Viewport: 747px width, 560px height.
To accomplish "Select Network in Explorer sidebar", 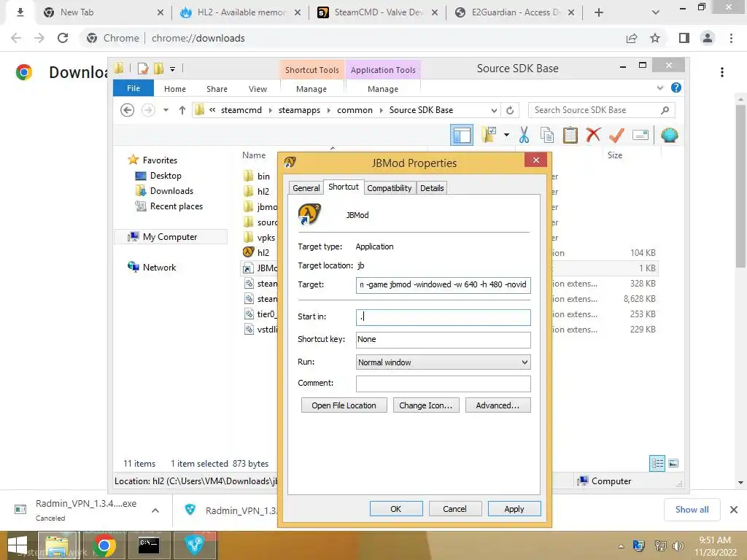I will pyautogui.click(x=159, y=268).
